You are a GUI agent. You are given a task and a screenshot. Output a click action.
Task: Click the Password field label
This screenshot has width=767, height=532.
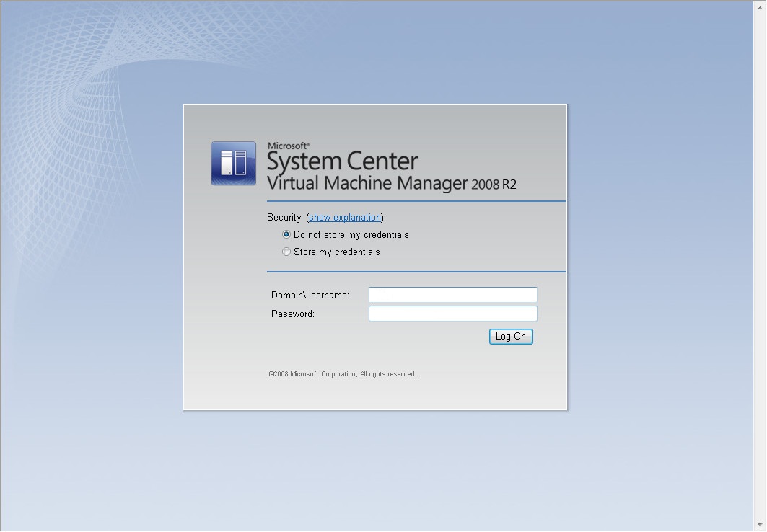tap(293, 314)
